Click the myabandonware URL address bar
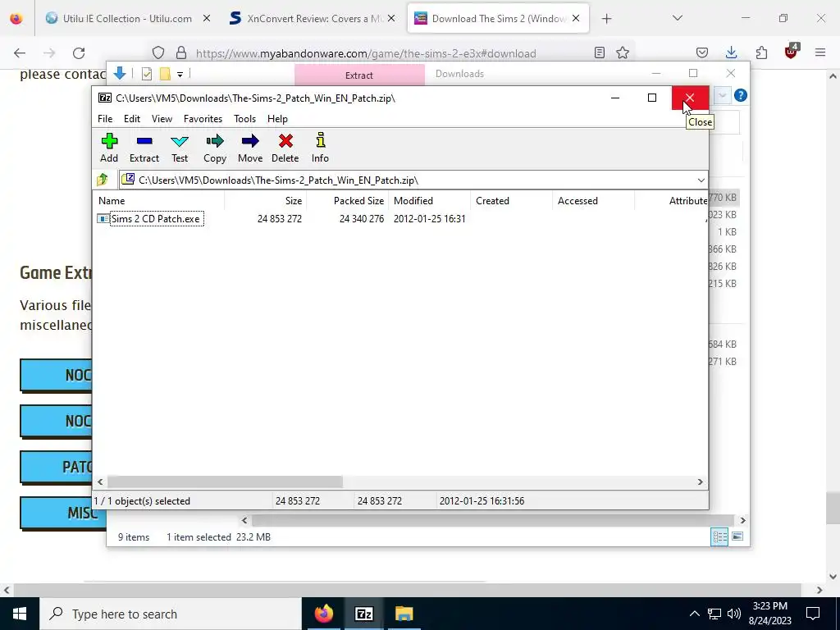840x630 pixels. pos(366,53)
